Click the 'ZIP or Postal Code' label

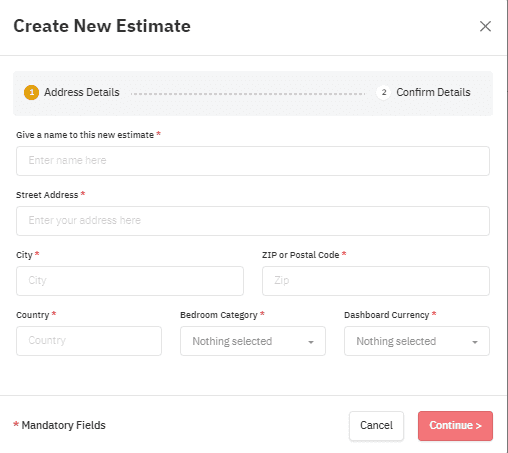[301, 255]
